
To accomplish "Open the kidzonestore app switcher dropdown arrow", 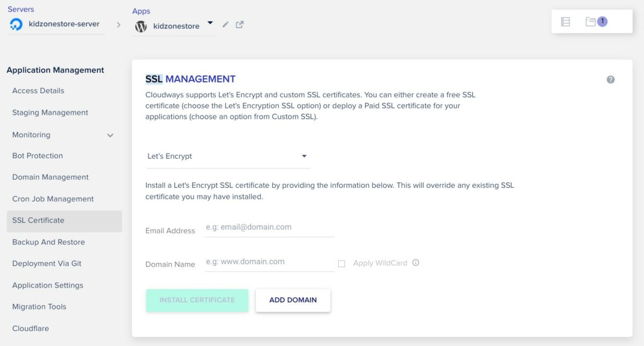I will coord(210,23).
